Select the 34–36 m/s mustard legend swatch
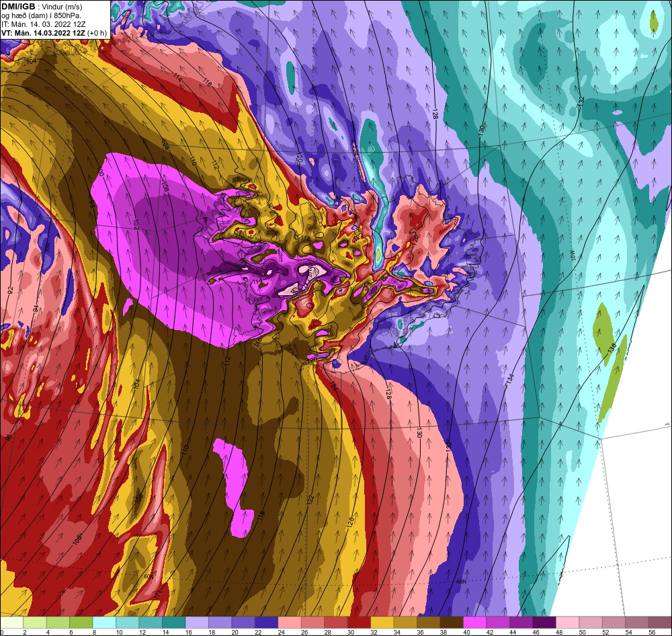The width and height of the screenshot is (672, 636). tap(405, 623)
